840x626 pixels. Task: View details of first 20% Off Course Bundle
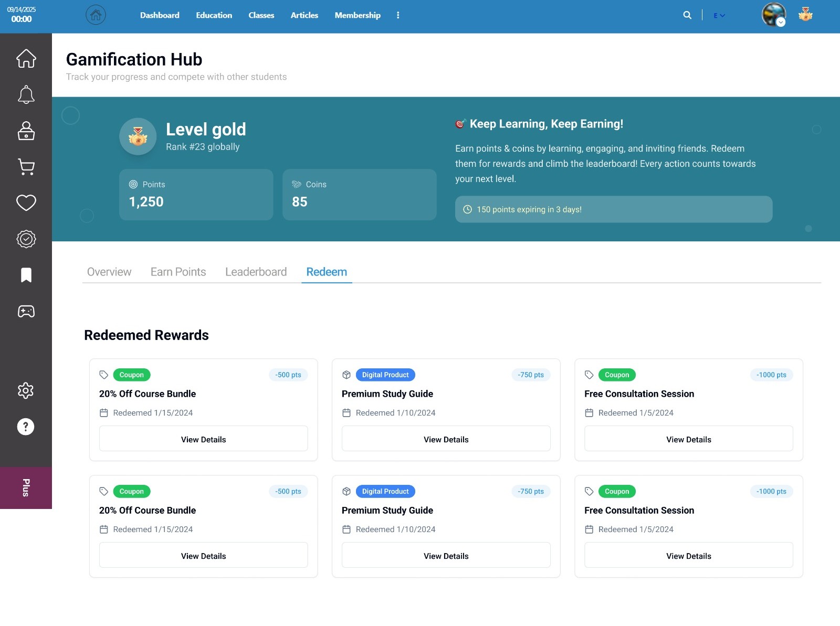(x=203, y=439)
